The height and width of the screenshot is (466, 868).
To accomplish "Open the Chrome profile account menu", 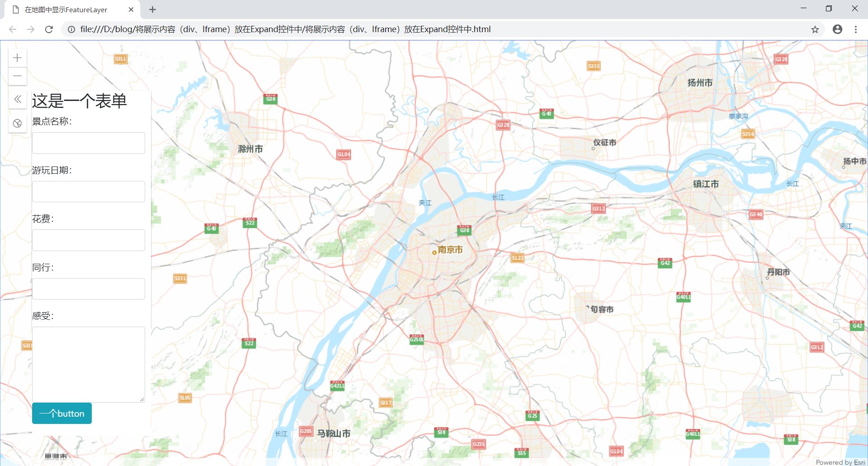I will pyautogui.click(x=837, y=29).
